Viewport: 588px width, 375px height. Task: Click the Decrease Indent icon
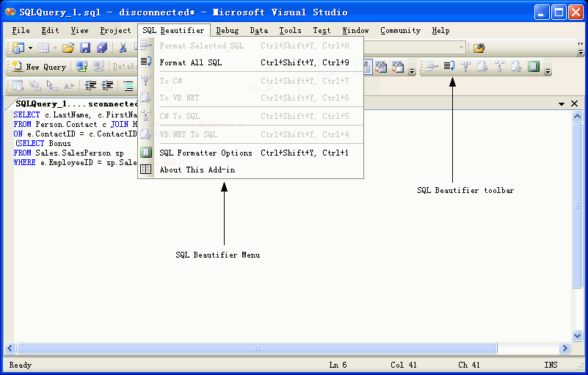90,86
